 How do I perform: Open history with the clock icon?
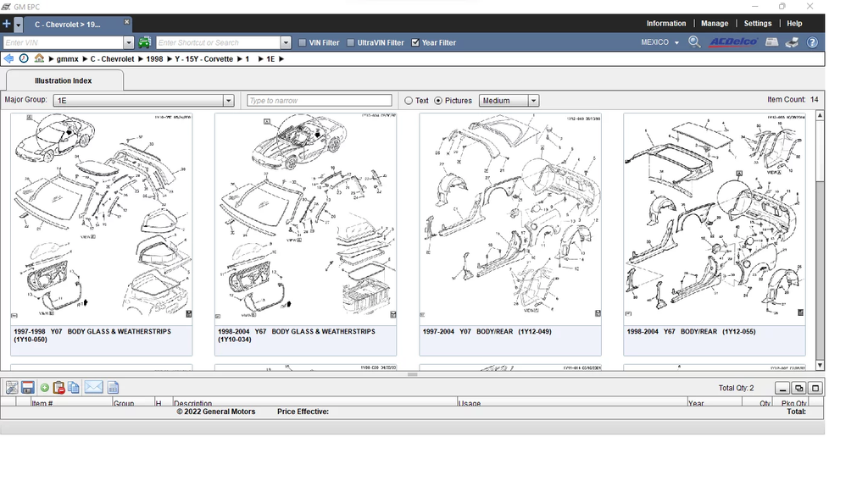pyautogui.click(x=24, y=59)
